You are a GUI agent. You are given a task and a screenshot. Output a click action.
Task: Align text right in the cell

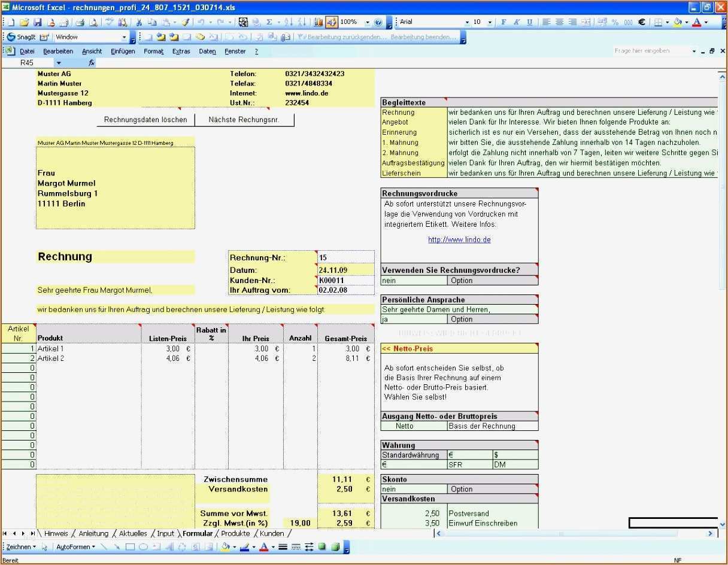coord(572,22)
